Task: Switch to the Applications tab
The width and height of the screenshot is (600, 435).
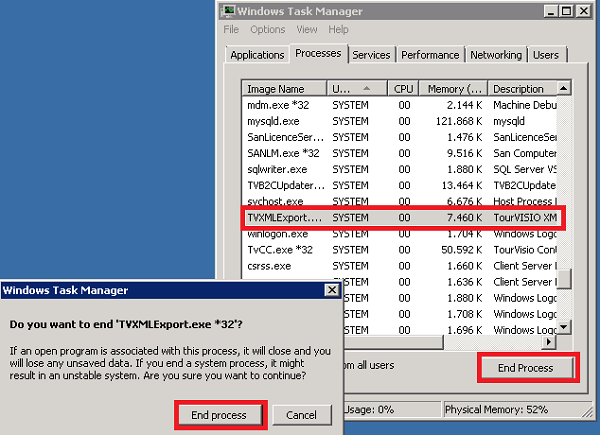Action: (x=257, y=55)
